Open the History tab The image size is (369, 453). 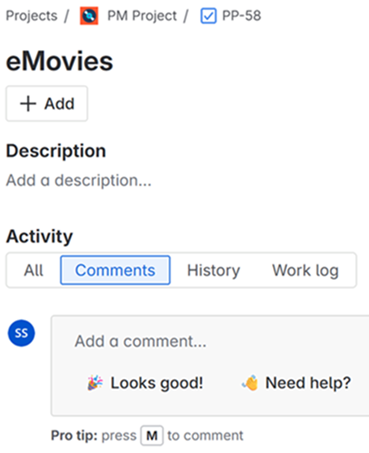[213, 270]
